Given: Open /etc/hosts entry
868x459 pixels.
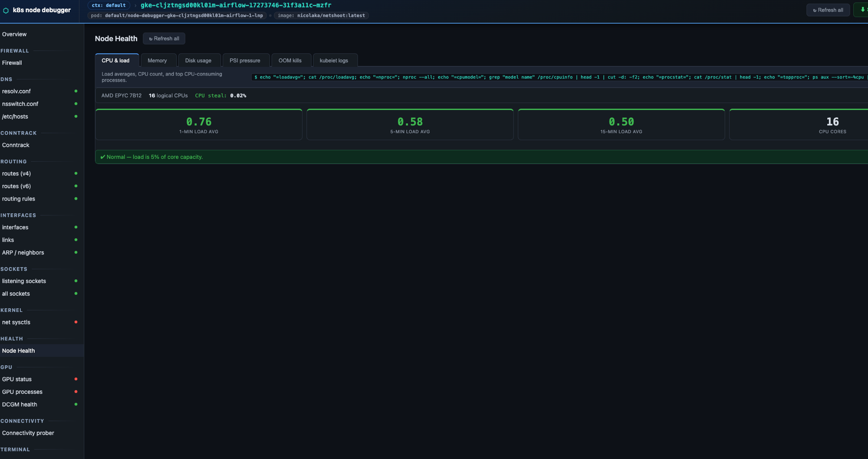Looking at the screenshot, I should coord(15,116).
